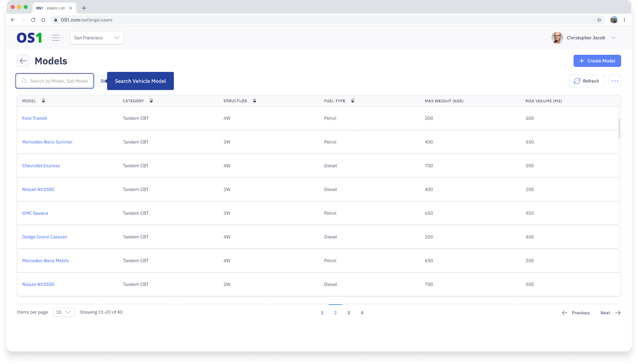Click the browser forward arrow
Viewport: 638px width, 364px height.
tap(23, 20)
